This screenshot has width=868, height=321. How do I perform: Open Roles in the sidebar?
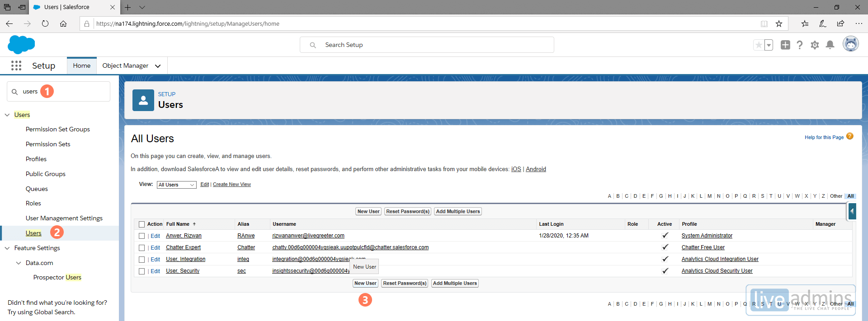[x=33, y=203]
